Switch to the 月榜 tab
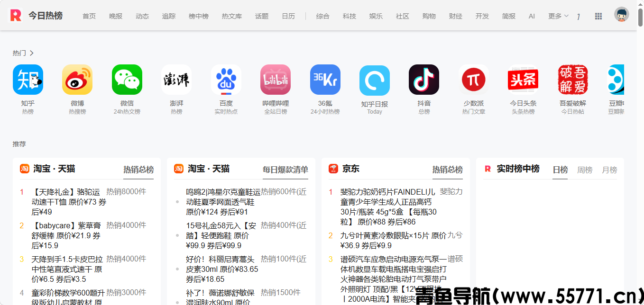The height and width of the screenshot is (305, 644). [x=609, y=170]
